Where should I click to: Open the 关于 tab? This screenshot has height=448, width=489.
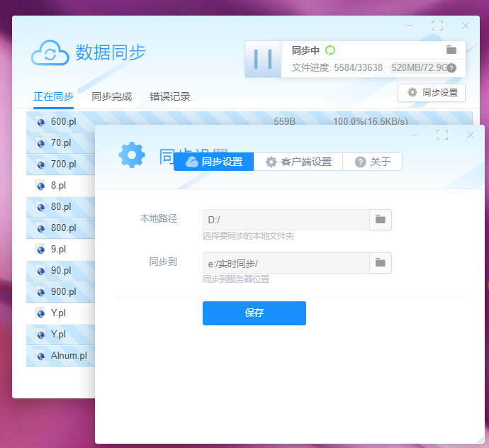click(372, 162)
